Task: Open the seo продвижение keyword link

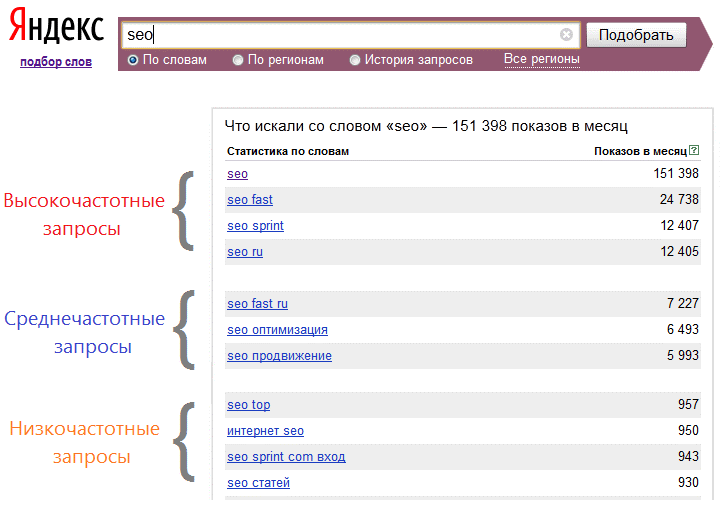Action: pyautogui.click(x=280, y=356)
